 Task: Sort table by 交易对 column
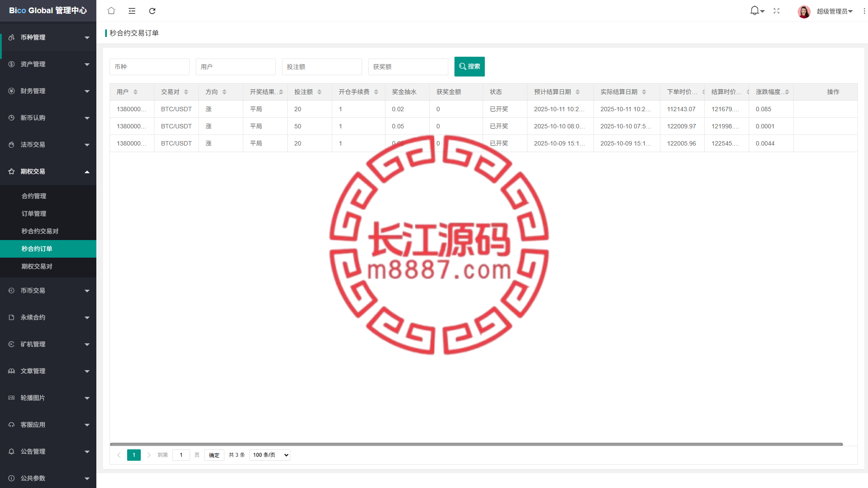coord(186,92)
